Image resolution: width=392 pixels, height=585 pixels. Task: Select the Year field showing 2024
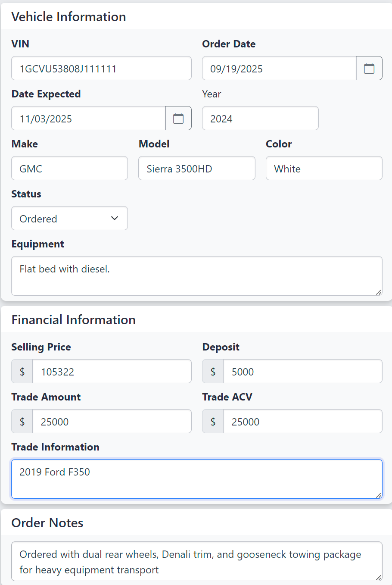click(260, 119)
